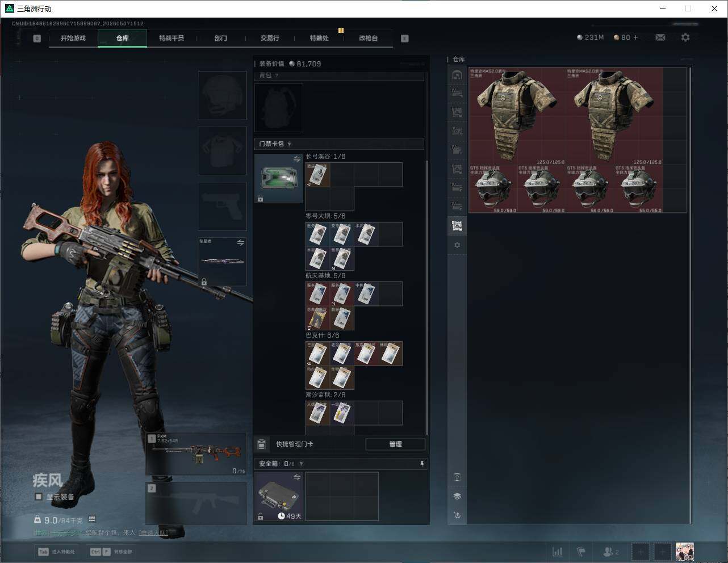Select the GT5 helmet with 55.0 durability
728x563 pixels.
[639, 189]
